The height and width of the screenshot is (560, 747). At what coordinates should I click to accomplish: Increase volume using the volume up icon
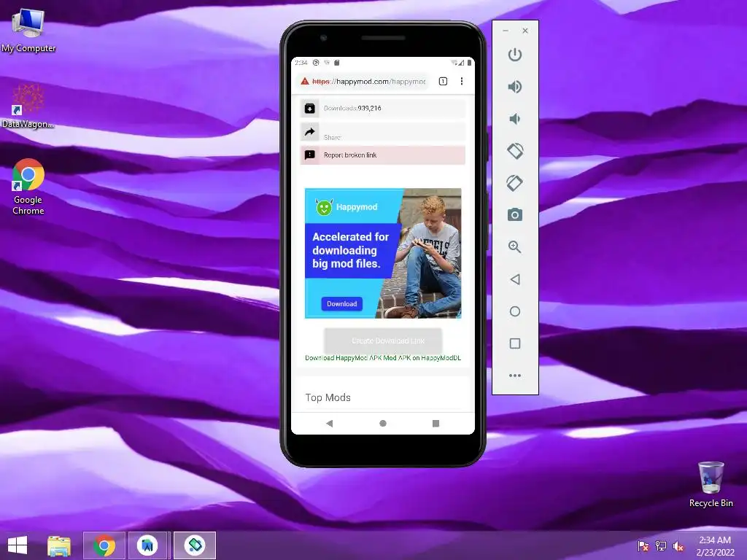click(514, 87)
